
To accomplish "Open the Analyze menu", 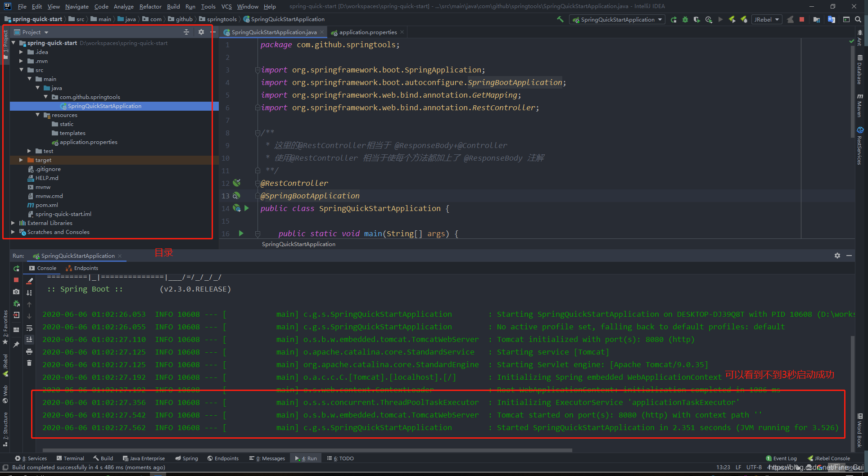I will pyautogui.click(x=123, y=6).
